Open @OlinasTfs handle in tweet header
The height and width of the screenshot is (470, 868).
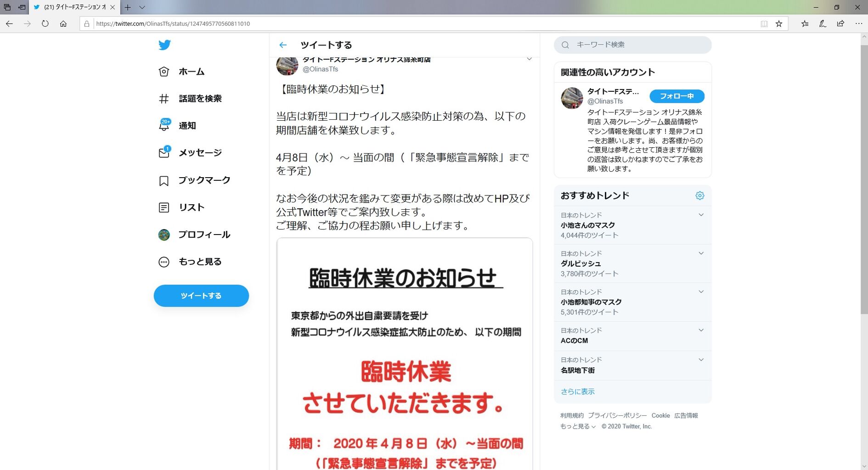click(320, 69)
